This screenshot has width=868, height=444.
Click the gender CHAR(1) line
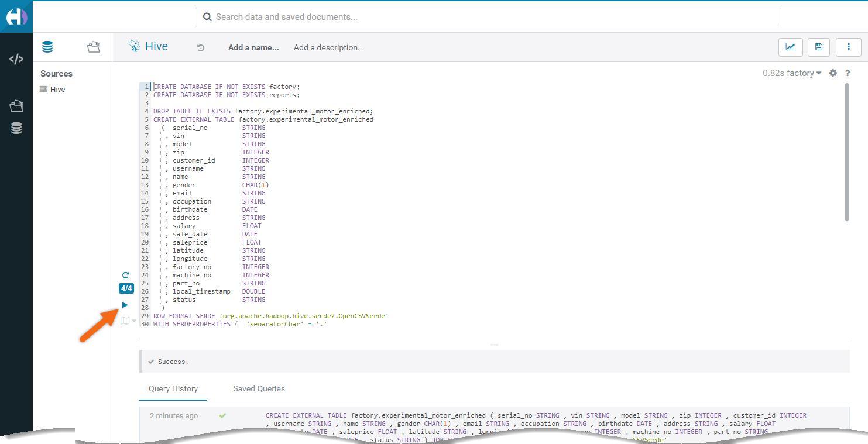[217, 185]
